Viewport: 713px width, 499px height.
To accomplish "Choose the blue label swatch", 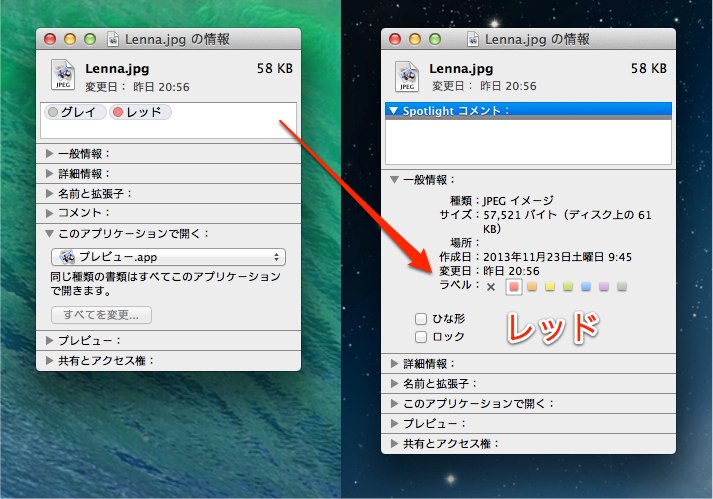I will (x=586, y=287).
